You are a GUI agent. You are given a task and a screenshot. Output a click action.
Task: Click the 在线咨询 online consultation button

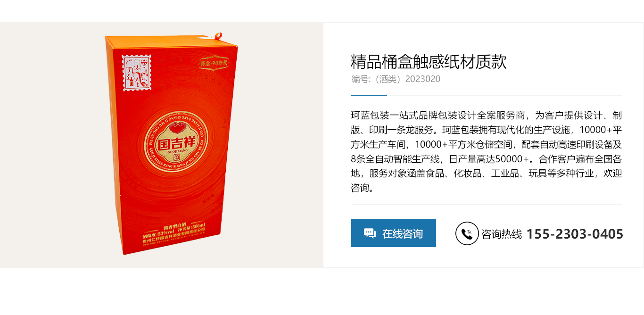coord(393,233)
